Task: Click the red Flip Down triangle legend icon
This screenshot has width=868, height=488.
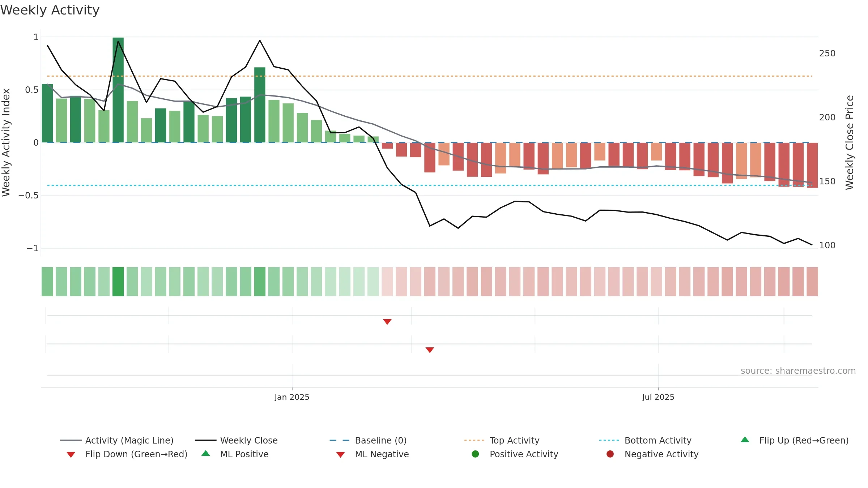Action: click(71, 455)
